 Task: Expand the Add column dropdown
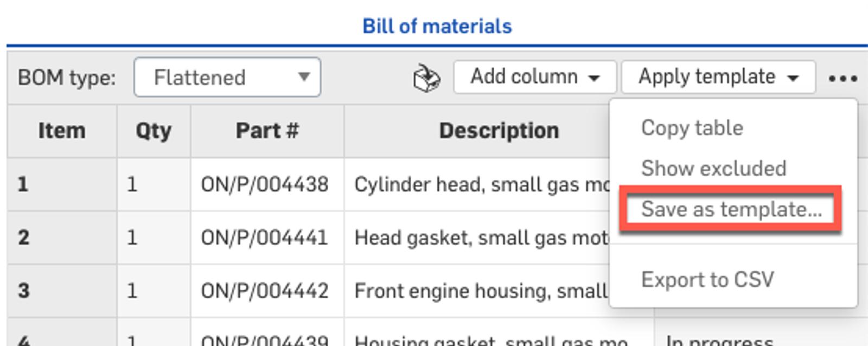click(x=534, y=77)
